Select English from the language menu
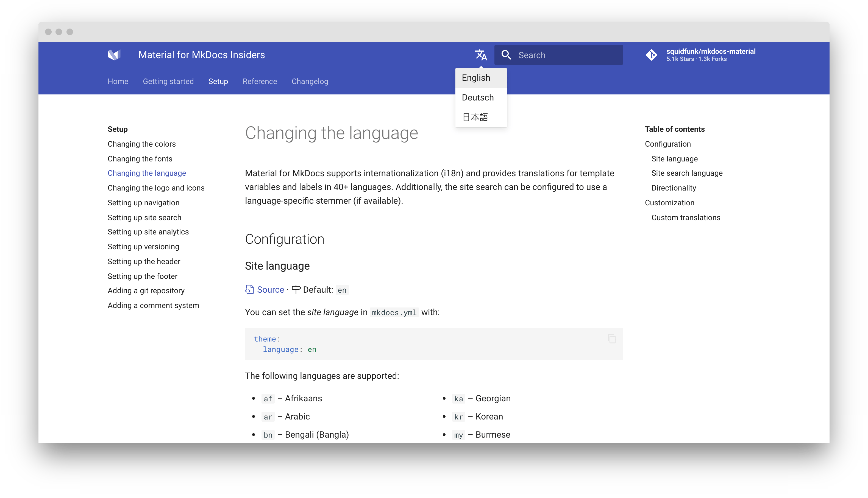 point(481,78)
